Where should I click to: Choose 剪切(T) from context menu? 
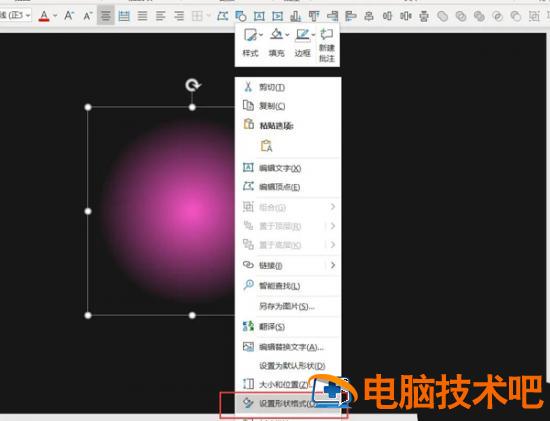[288, 87]
